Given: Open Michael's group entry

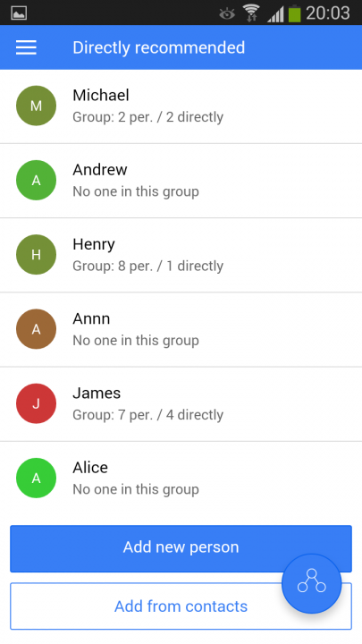Looking at the screenshot, I should 181,106.
